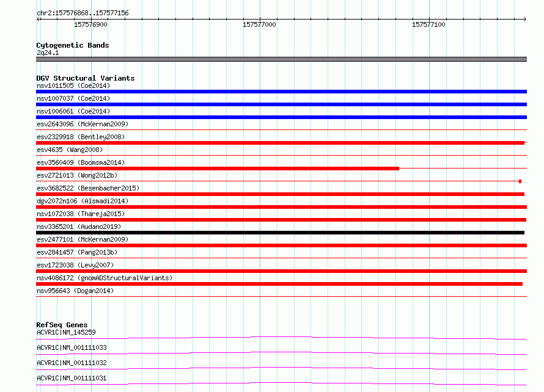Click the small red square on esv2721013 line
This screenshot has width=544, height=392.
[520, 181]
